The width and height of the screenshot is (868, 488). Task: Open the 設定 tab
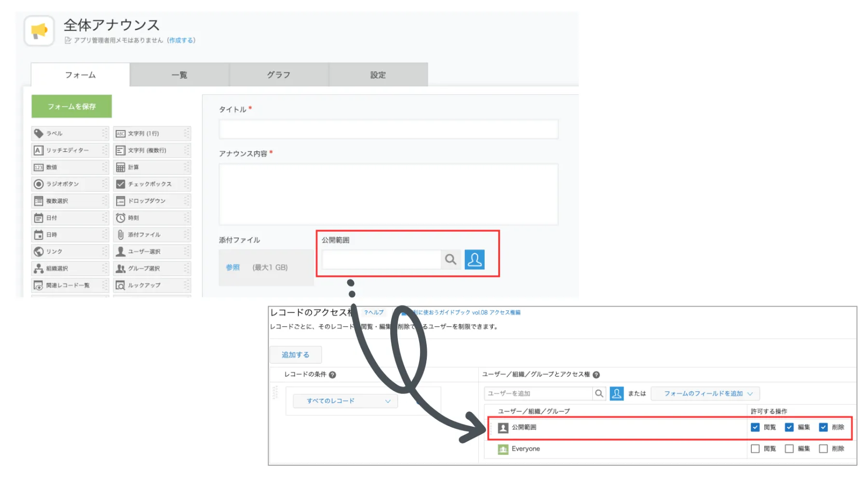[x=377, y=74]
